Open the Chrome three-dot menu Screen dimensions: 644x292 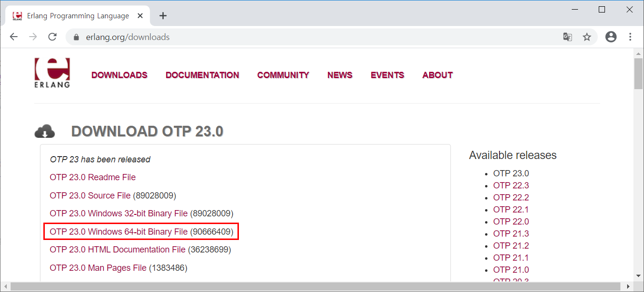click(630, 37)
